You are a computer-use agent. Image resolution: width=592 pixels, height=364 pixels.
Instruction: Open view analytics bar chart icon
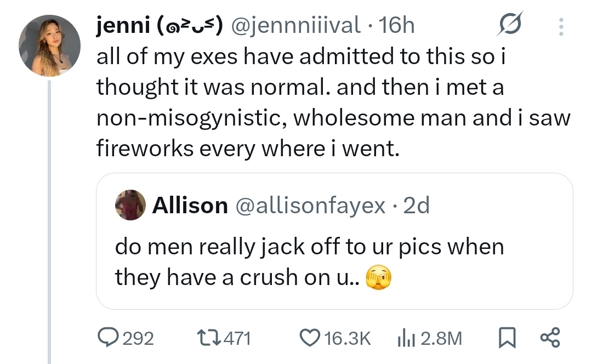405,338
